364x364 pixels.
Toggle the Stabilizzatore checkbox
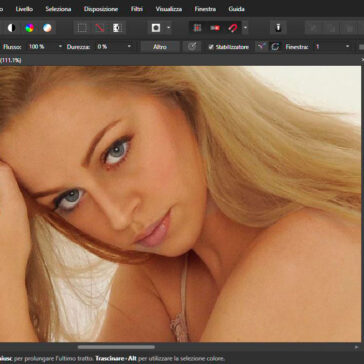(x=211, y=47)
